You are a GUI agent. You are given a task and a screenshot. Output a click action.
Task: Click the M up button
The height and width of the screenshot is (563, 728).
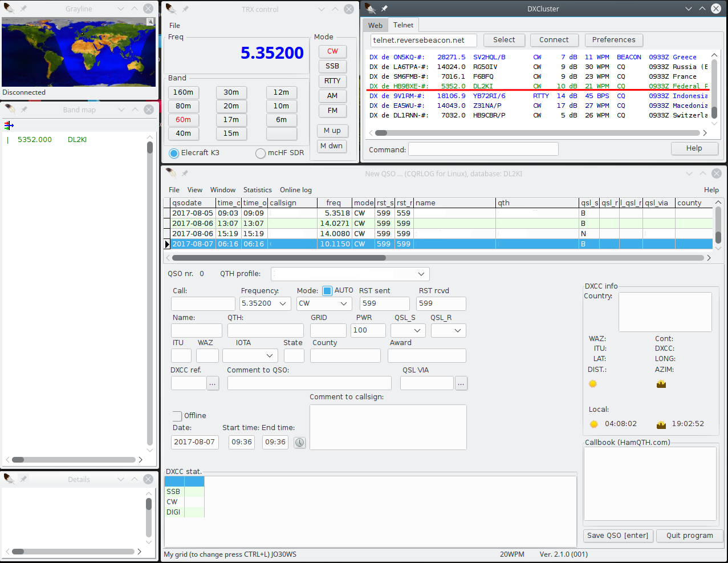[x=332, y=131]
